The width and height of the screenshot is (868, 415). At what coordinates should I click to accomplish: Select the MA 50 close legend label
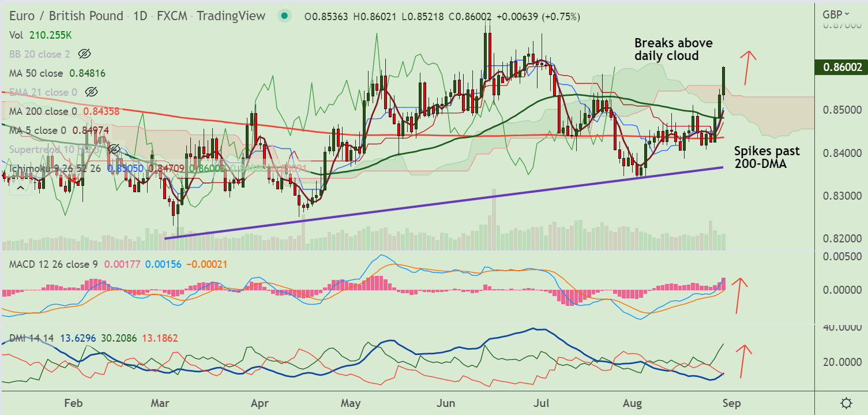[36, 73]
